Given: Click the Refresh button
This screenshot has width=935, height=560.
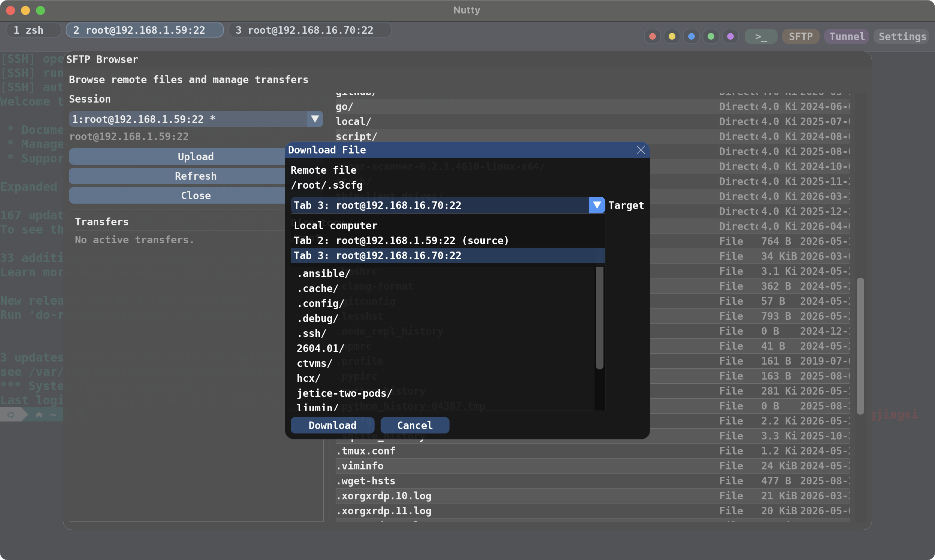Looking at the screenshot, I should click(x=196, y=176).
